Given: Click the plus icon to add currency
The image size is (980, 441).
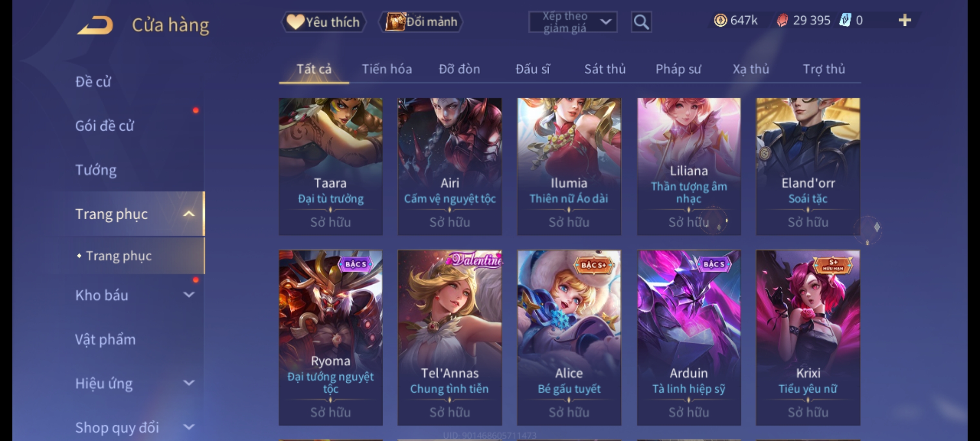Looking at the screenshot, I should [x=905, y=20].
